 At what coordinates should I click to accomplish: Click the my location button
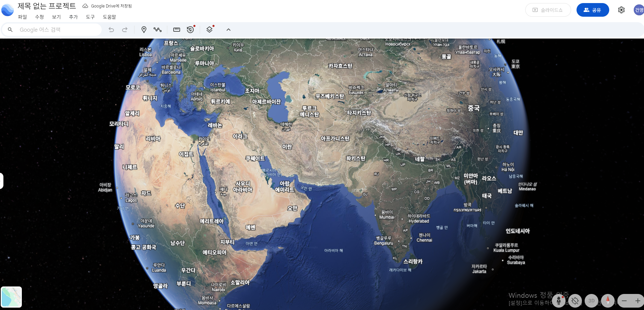575,301
